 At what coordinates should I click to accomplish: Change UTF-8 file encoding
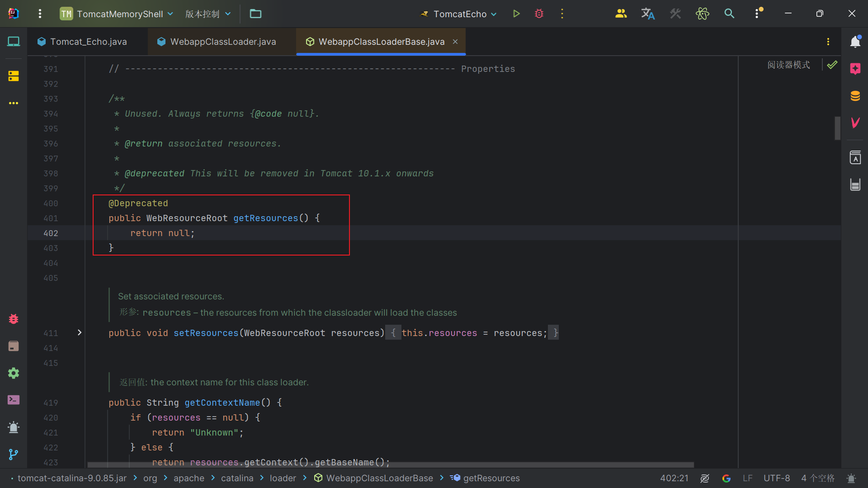pos(777,478)
